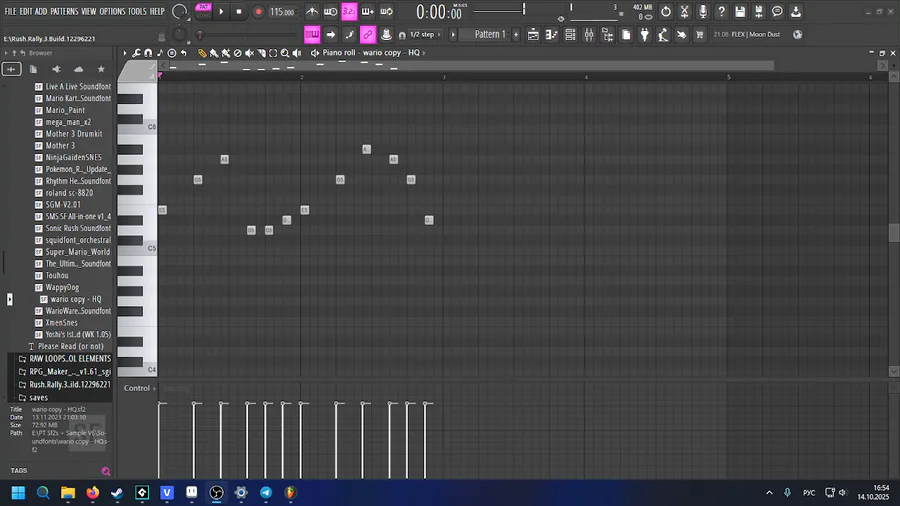900x506 pixels.
Task: Show browser starred favorites tab
Action: pyautogui.click(x=101, y=69)
